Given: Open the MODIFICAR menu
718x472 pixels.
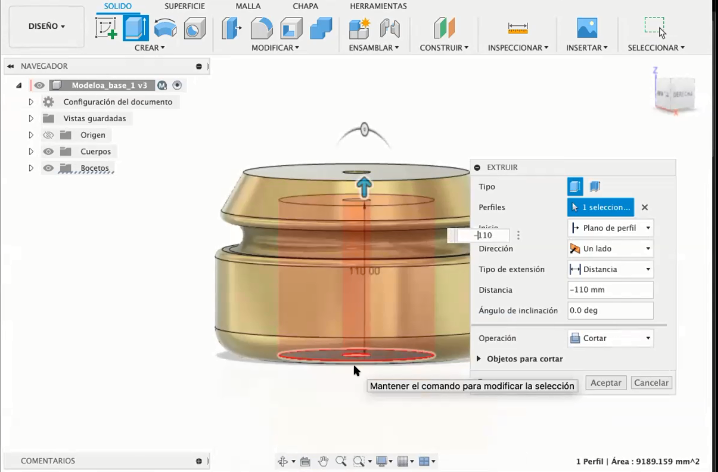Looking at the screenshot, I should coord(275,48).
